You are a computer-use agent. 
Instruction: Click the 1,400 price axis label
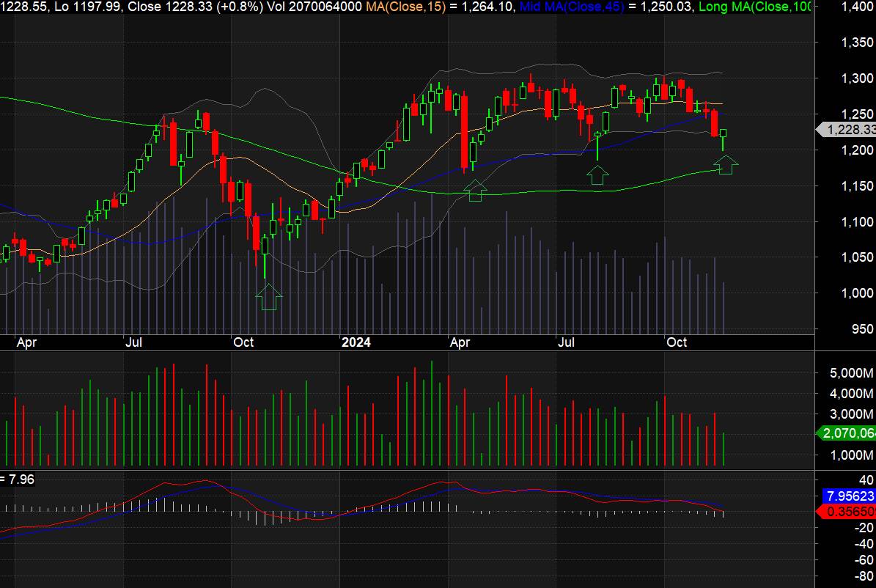(x=857, y=7)
